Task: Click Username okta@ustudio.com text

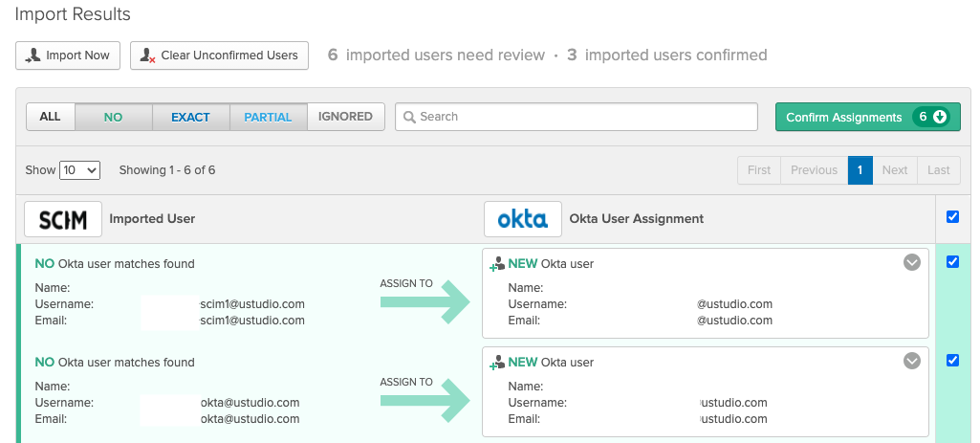Action: pos(250,402)
